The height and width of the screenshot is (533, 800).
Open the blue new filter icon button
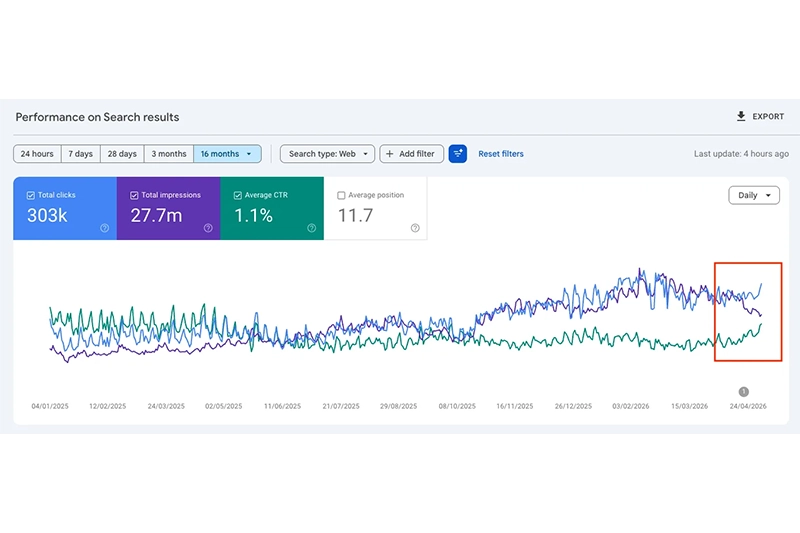pos(458,154)
